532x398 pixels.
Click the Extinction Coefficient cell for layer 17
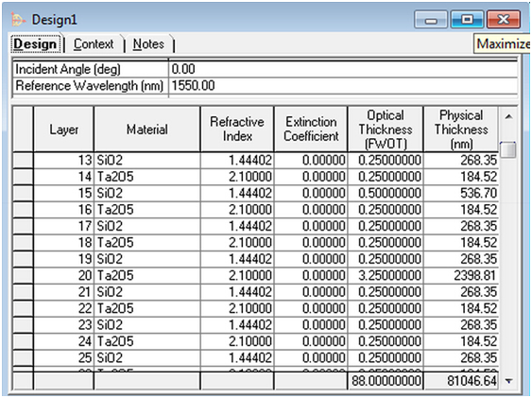coord(311,226)
